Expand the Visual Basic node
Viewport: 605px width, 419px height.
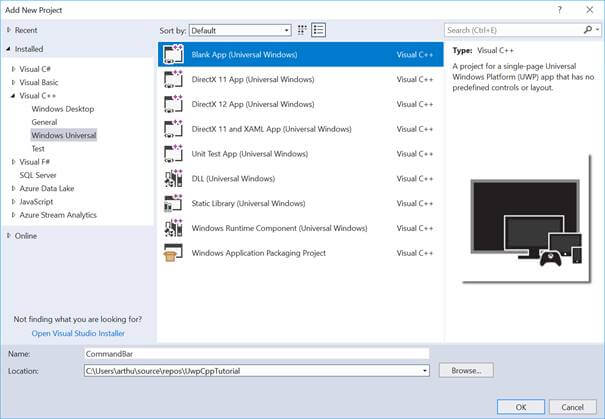coord(14,82)
